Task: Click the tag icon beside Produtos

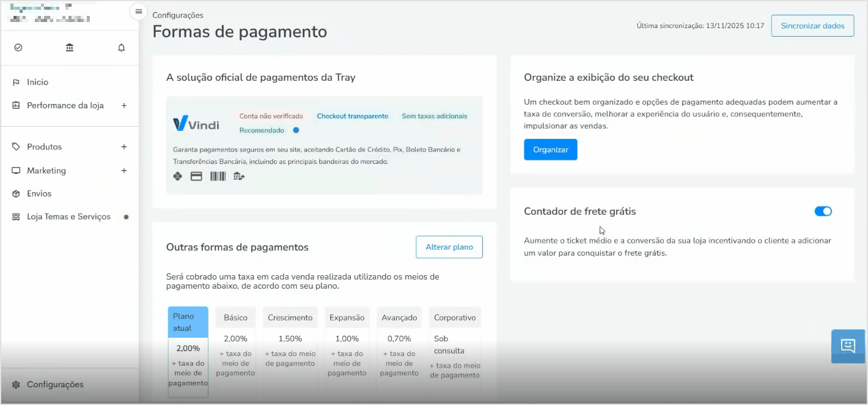Action: tap(16, 147)
